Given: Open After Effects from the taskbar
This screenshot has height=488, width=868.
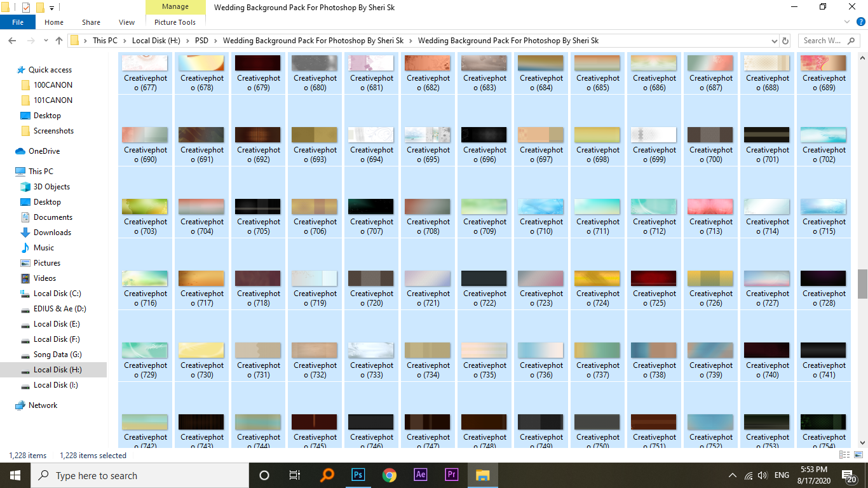Looking at the screenshot, I should [420, 475].
